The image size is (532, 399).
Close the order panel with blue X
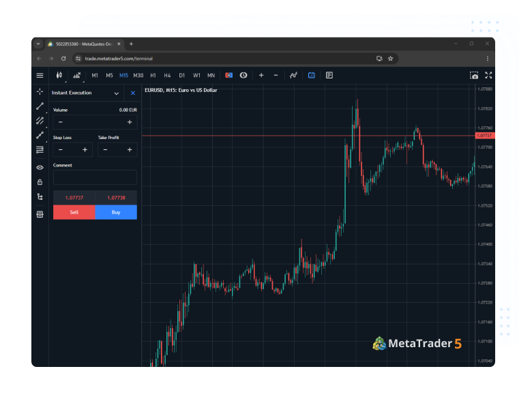(x=133, y=93)
